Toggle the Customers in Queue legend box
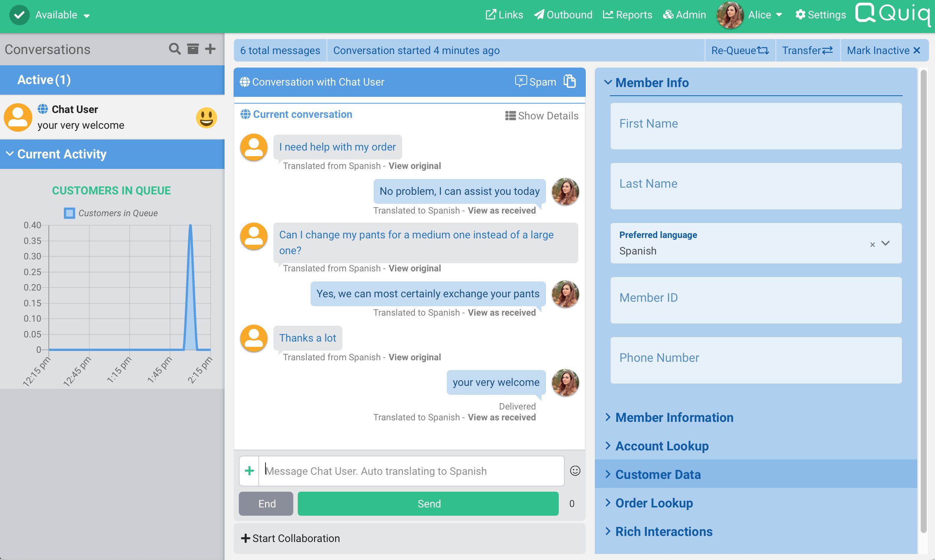 [x=69, y=213]
